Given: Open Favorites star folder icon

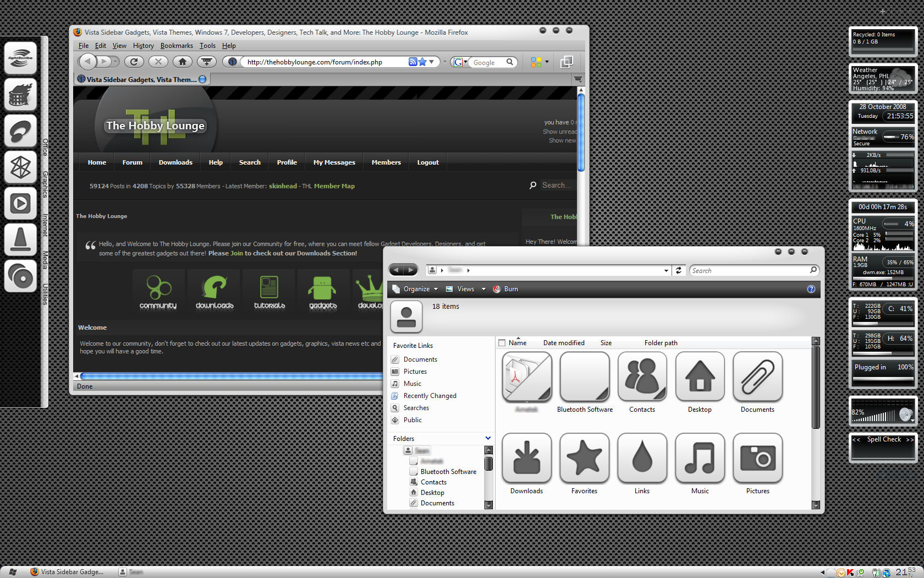Looking at the screenshot, I should (x=585, y=459).
